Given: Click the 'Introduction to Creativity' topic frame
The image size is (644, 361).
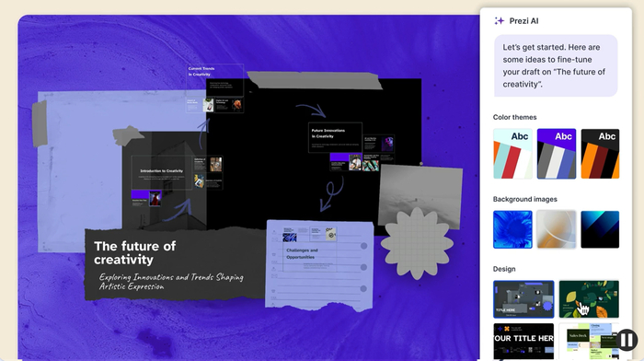Looking at the screenshot, I should 162,172.
